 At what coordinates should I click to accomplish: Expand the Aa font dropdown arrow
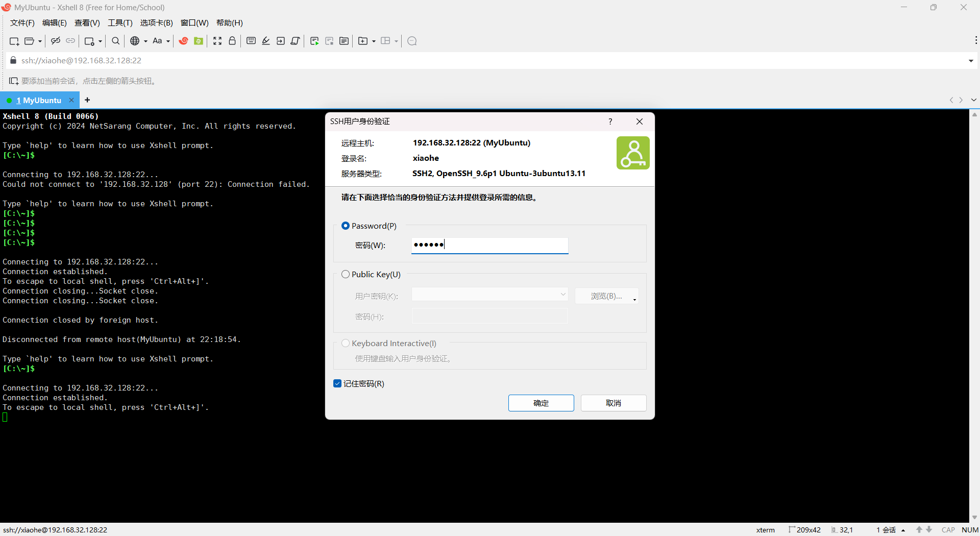168,41
